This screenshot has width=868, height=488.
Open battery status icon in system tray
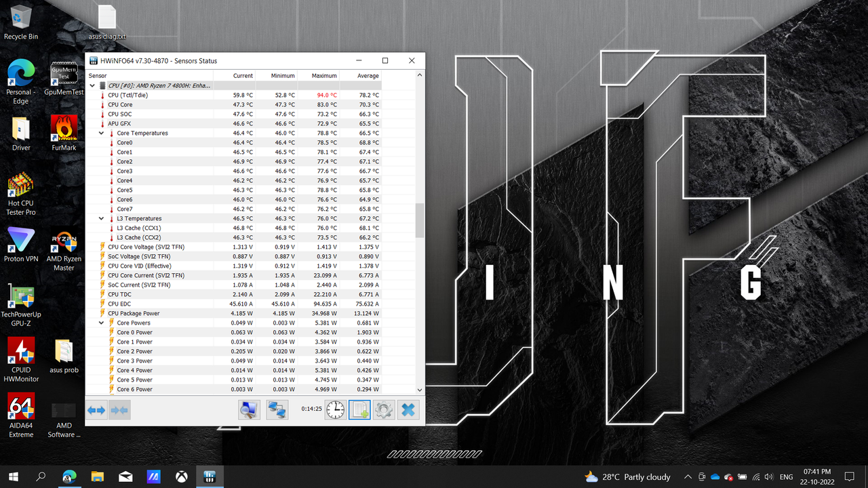(743, 476)
